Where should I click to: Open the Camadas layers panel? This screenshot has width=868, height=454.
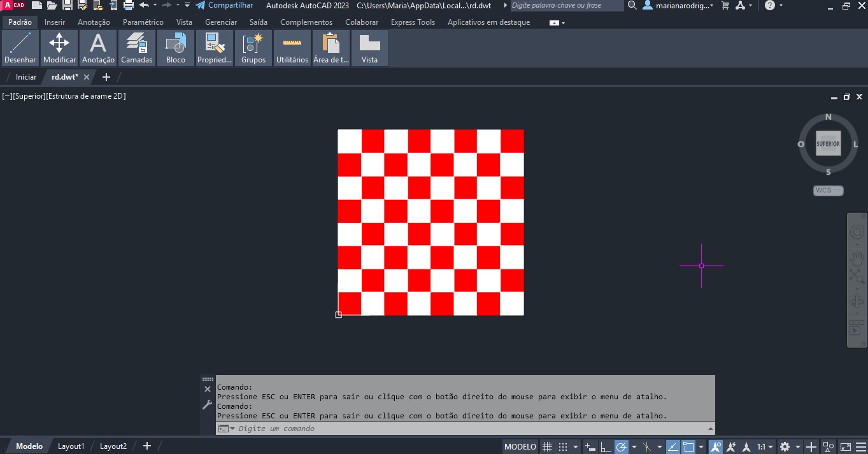point(136,48)
